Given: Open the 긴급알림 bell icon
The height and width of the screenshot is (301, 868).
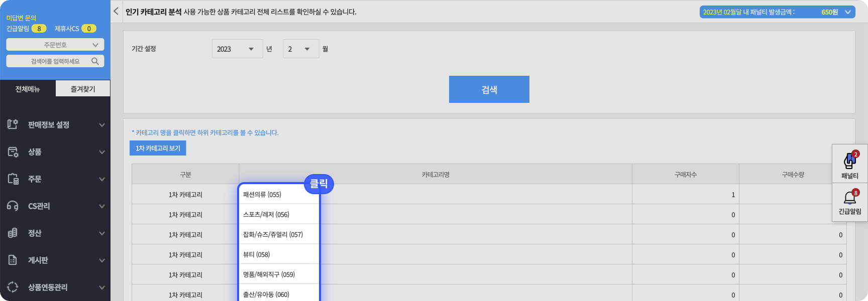Looking at the screenshot, I should pos(849,199).
